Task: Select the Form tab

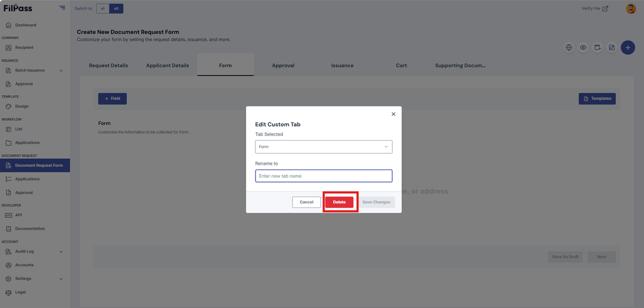Action: (x=225, y=65)
